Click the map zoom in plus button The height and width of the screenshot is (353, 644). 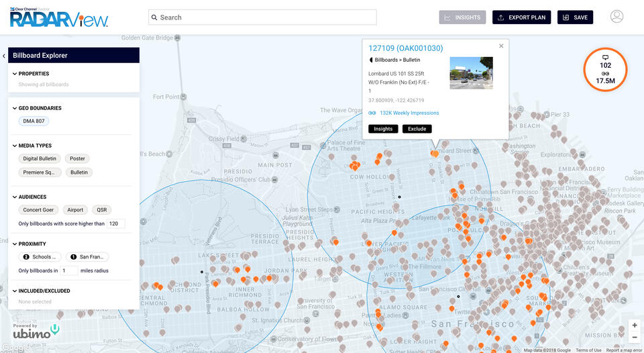(x=634, y=325)
